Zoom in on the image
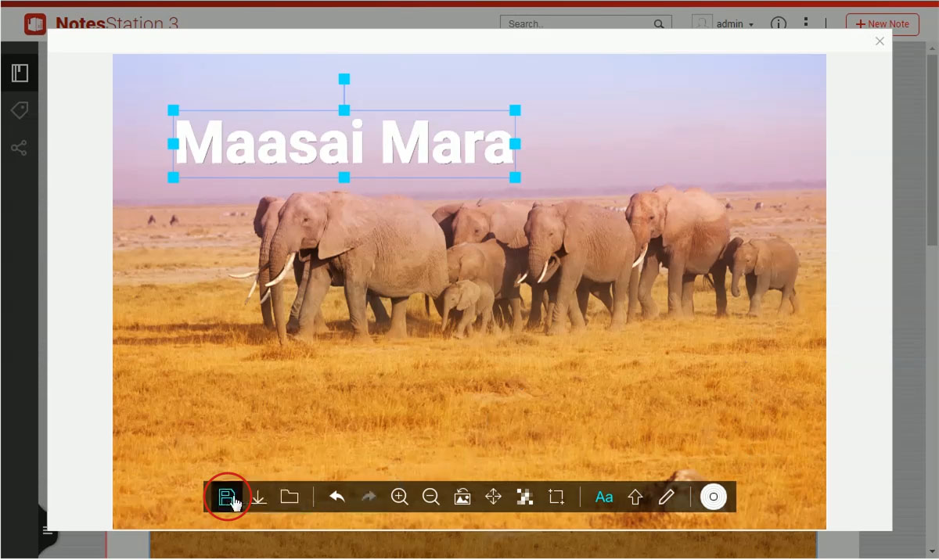This screenshot has height=560, width=939. point(400,497)
